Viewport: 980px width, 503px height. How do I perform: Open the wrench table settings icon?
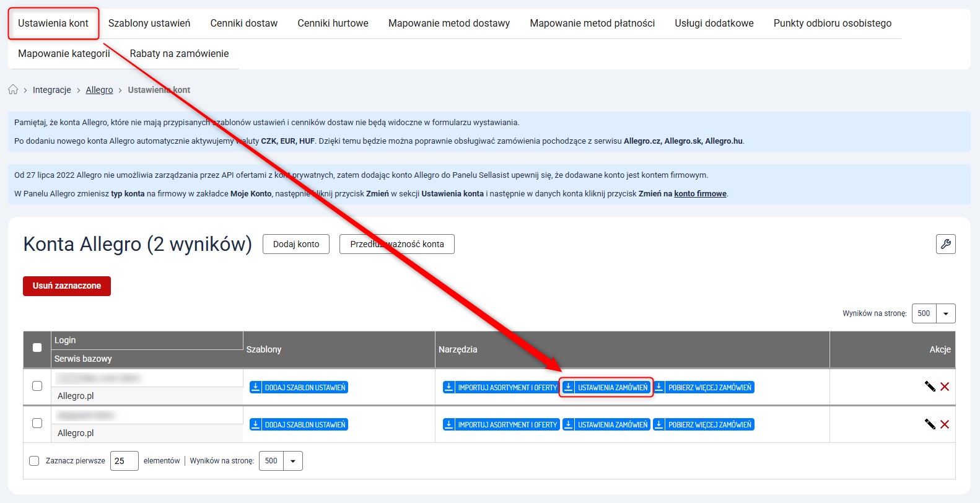click(x=945, y=244)
